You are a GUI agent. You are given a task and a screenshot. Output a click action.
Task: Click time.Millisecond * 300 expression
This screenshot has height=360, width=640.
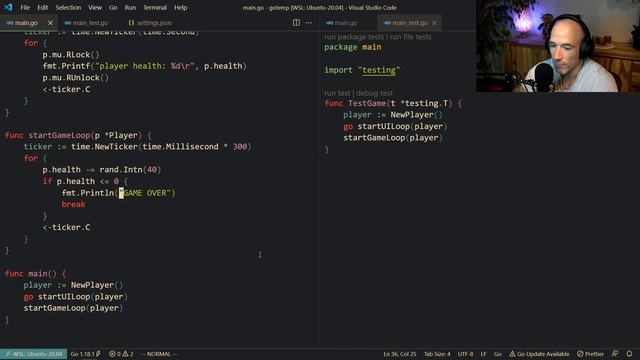(195, 147)
